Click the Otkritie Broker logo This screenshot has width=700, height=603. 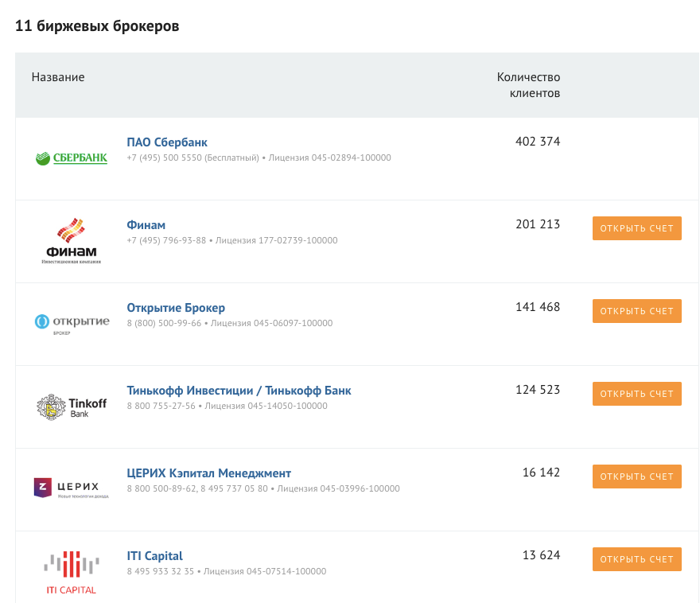72,324
